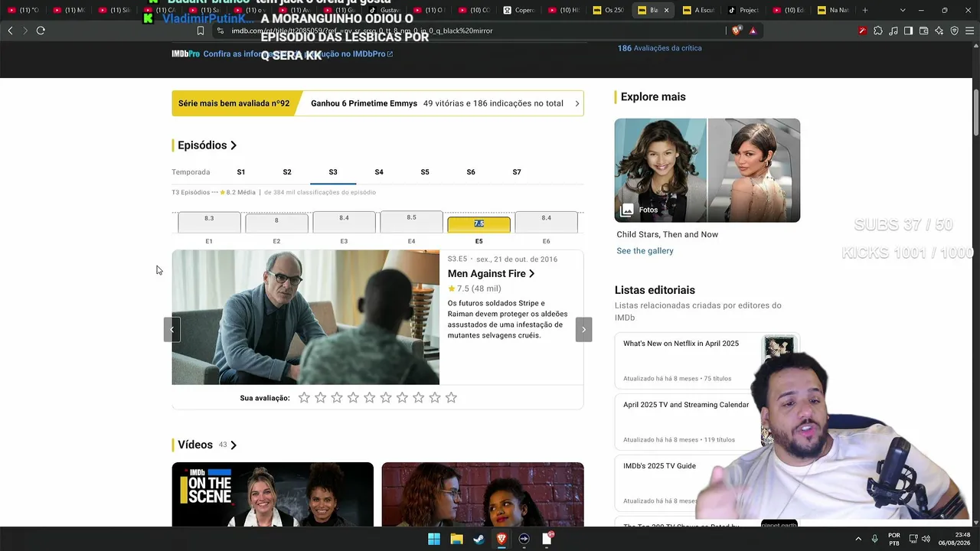
Task: Select season S1 tab
Action: pyautogui.click(x=241, y=172)
